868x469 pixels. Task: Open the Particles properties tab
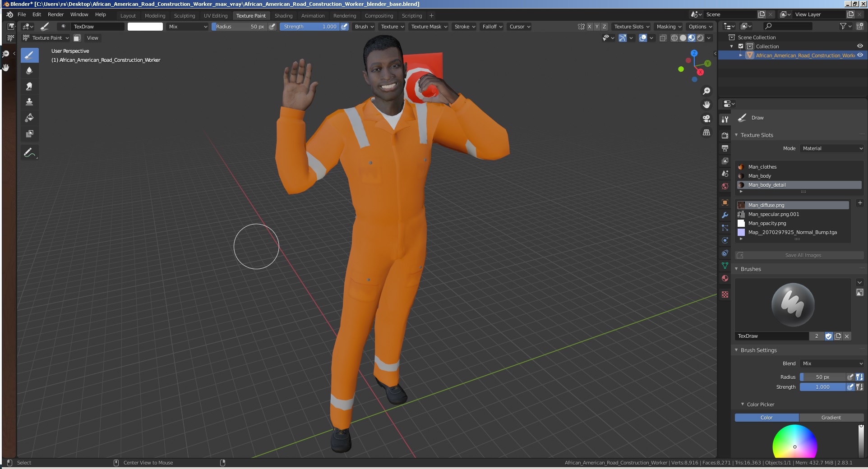click(725, 228)
